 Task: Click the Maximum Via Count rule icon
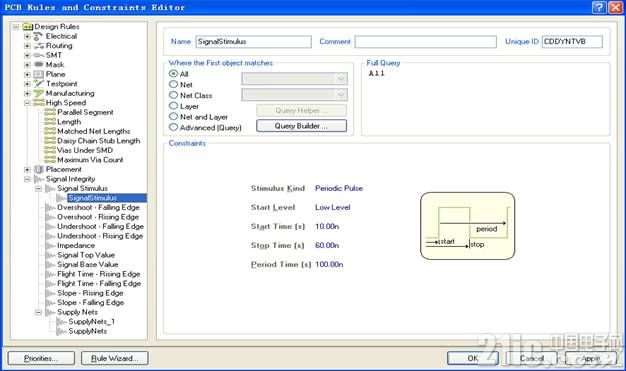tap(50, 160)
